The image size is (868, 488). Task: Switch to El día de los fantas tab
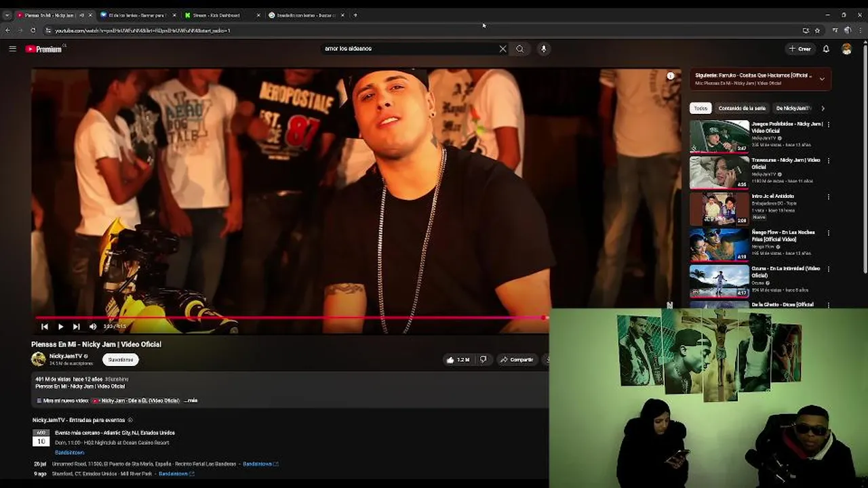[x=137, y=15]
